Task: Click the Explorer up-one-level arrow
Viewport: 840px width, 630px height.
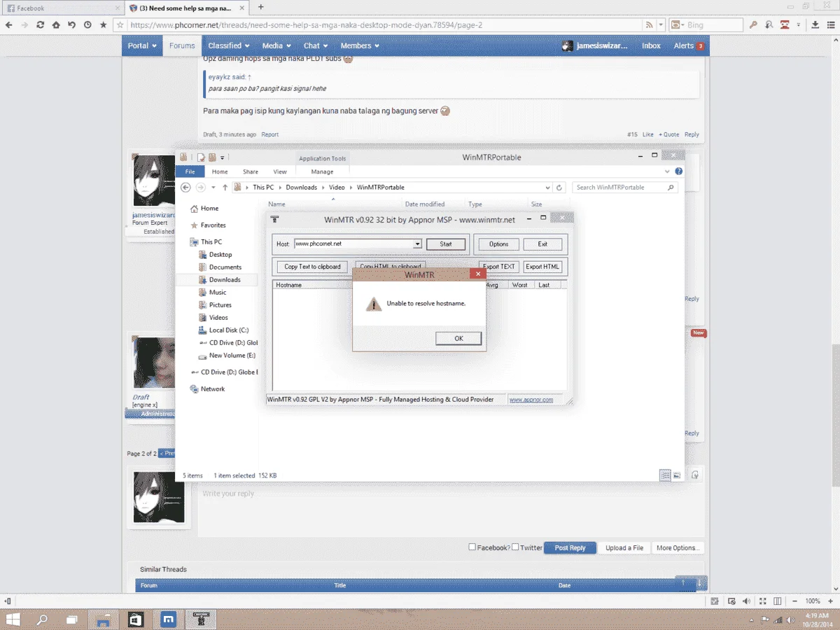Action: pos(225,188)
